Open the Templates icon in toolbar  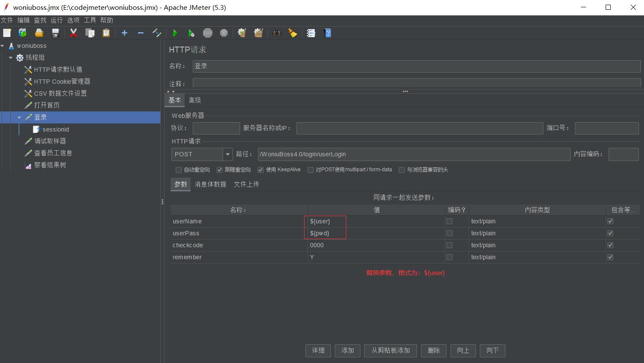(23, 33)
